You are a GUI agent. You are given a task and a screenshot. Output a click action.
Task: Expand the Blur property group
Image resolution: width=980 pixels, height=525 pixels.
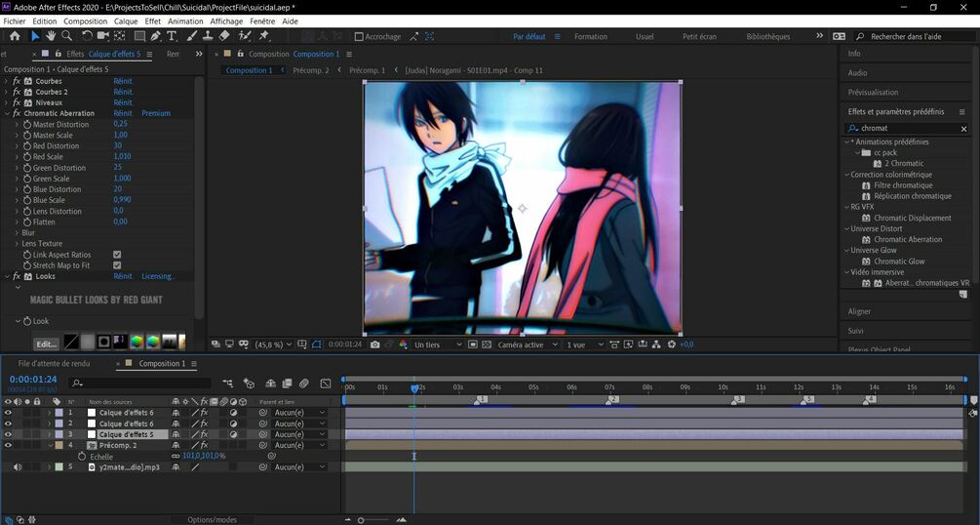click(x=17, y=233)
